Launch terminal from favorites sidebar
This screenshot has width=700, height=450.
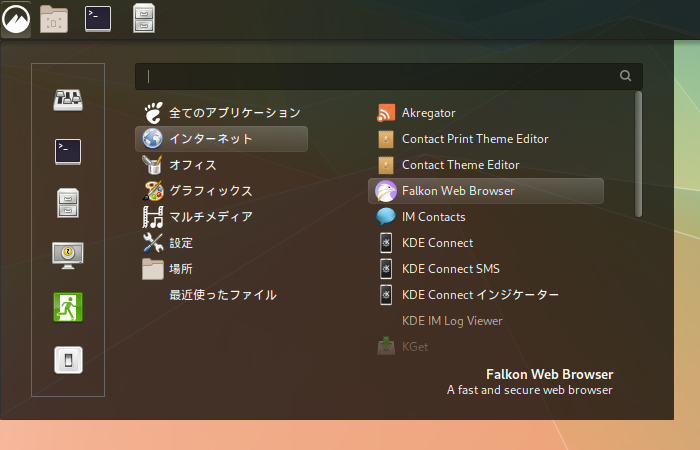(68, 152)
